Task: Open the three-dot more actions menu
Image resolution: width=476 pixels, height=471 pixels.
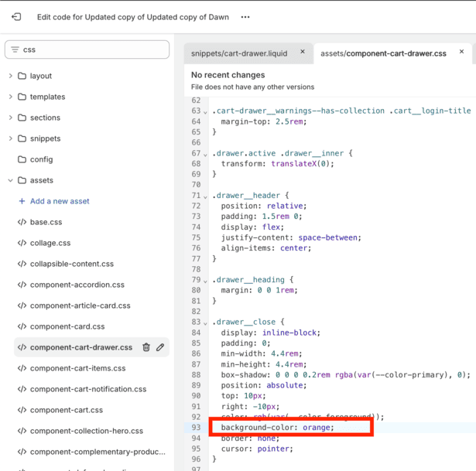Action: (x=245, y=17)
